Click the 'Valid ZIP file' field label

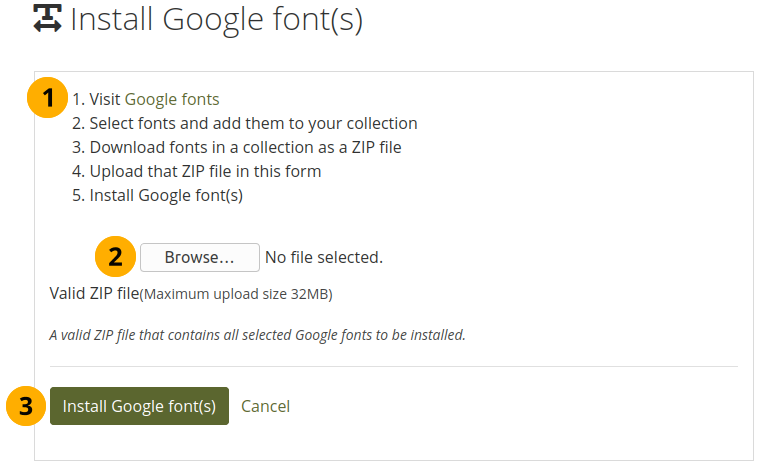pyautogui.click(x=93, y=293)
